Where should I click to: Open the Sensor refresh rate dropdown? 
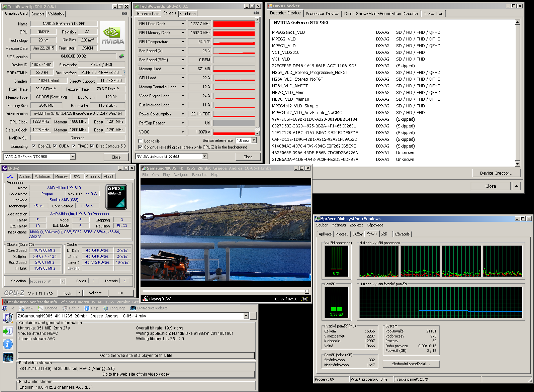tap(254, 140)
